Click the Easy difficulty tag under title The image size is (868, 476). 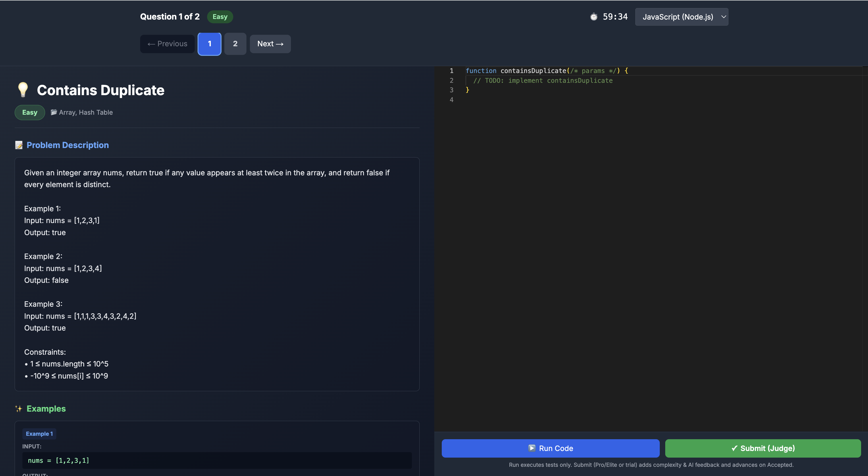click(30, 112)
